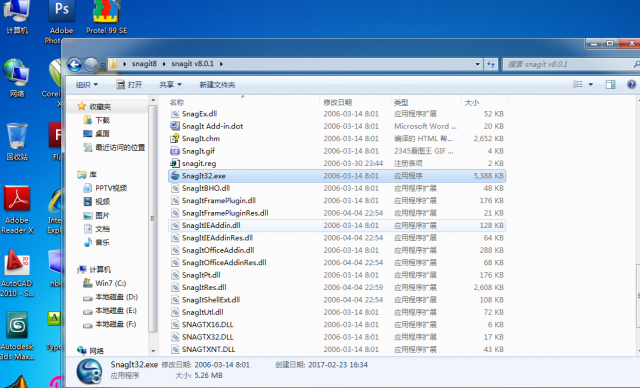The width and height of the screenshot is (640, 388).
Task: Toggle the preview pane icon
Action: (x=610, y=84)
